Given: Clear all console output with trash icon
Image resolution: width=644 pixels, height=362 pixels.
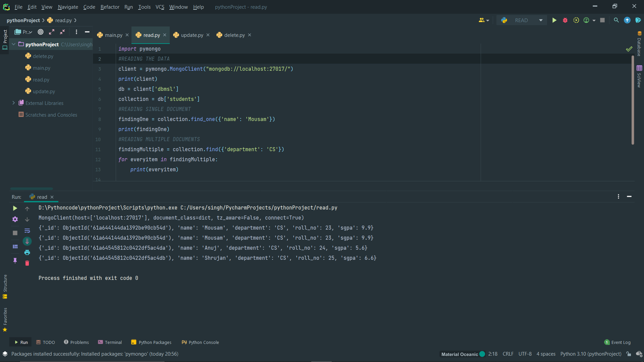Looking at the screenshot, I should [x=27, y=263].
